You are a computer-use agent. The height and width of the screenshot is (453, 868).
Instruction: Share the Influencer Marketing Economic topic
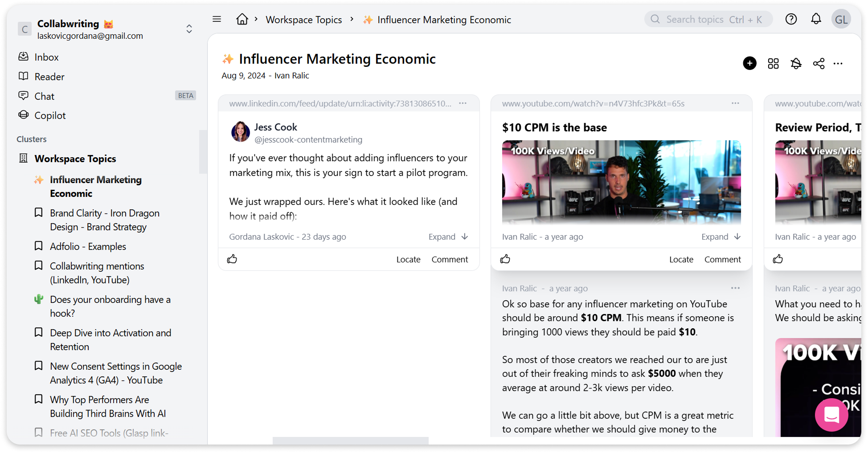(x=819, y=63)
